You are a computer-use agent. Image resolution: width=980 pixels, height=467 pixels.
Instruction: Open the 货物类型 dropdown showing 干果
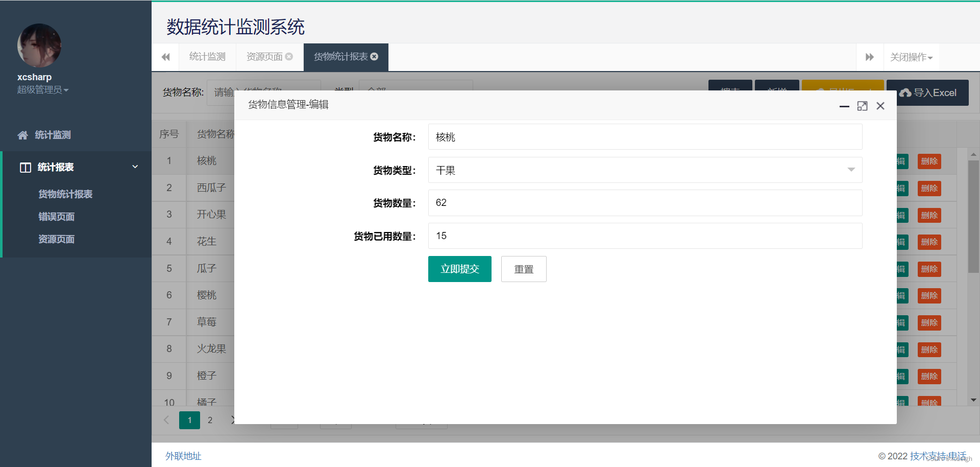tap(645, 170)
